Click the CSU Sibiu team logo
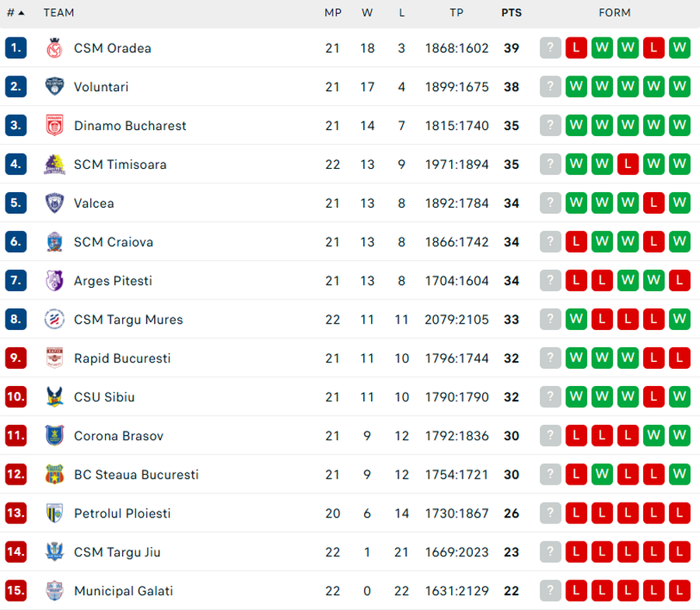Screen dimensions: 700x610 point(54,398)
